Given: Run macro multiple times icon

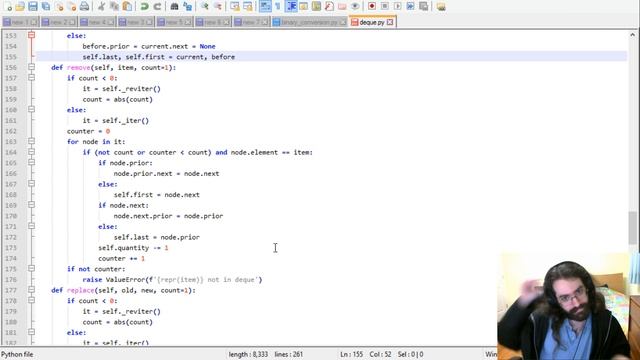Looking at the screenshot, I should 410,7.
